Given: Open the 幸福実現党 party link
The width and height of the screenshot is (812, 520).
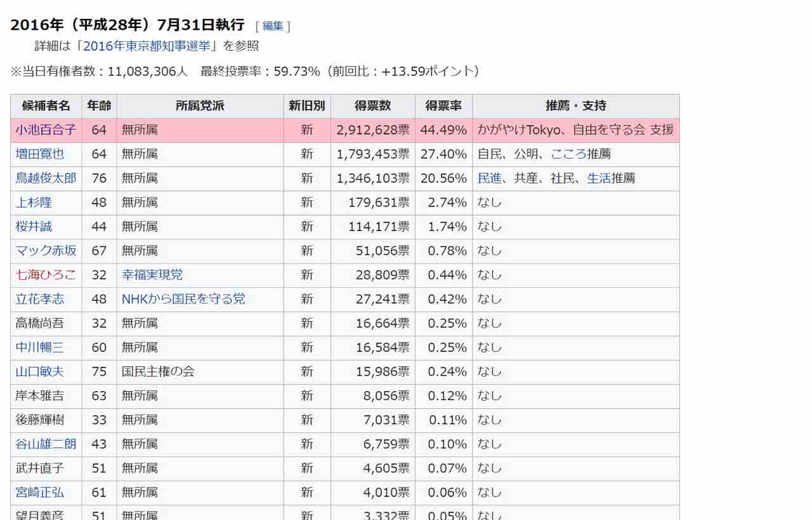Looking at the screenshot, I should coord(152,275).
